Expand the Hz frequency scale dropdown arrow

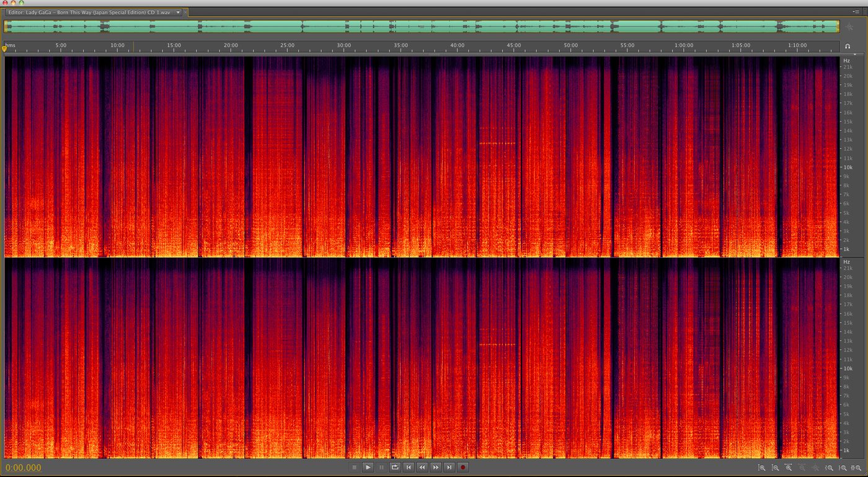[x=854, y=55]
